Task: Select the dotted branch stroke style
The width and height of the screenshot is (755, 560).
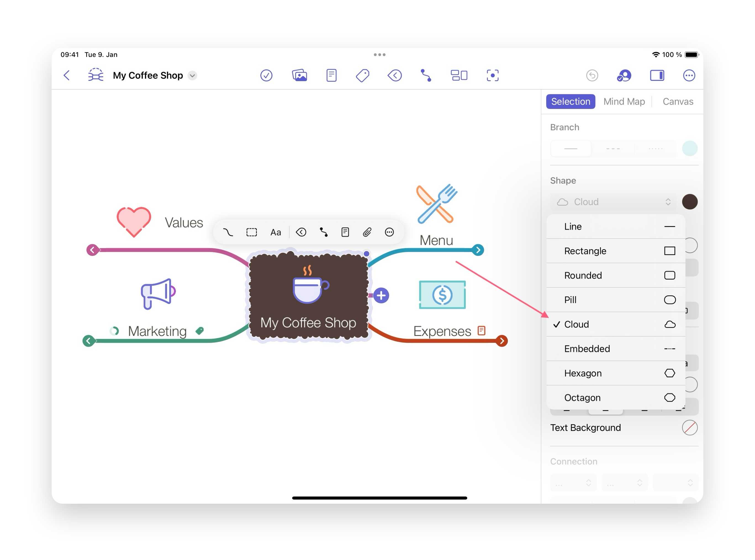Action: click(654, 148)
